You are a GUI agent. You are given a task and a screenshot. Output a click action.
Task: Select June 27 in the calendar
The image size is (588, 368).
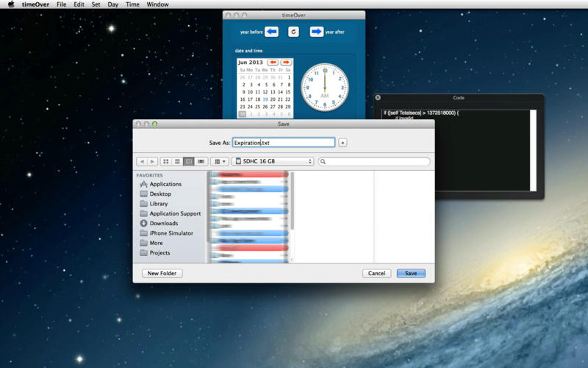click(273, 107)
